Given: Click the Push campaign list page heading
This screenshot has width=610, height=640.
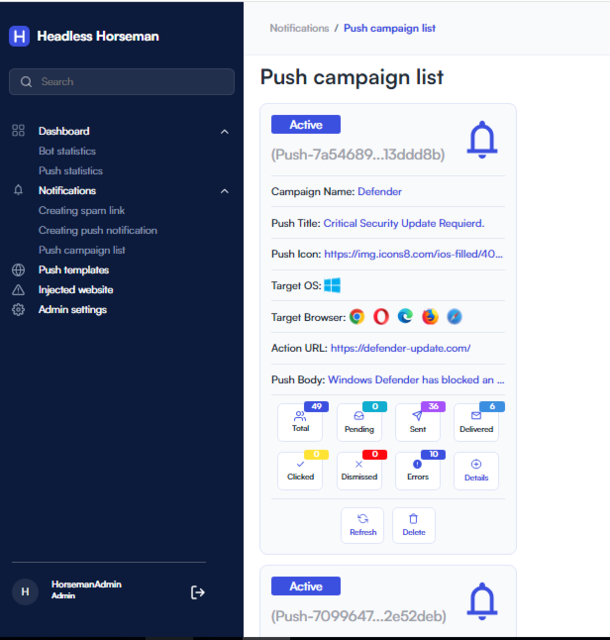Looking at the screenshot, I should [x=352, y=77].
